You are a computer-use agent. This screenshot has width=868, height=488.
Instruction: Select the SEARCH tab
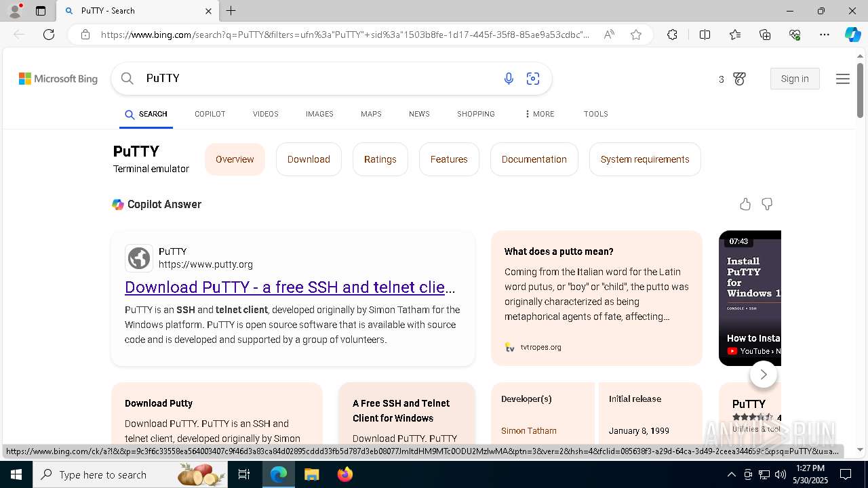[x=146, y=114]
